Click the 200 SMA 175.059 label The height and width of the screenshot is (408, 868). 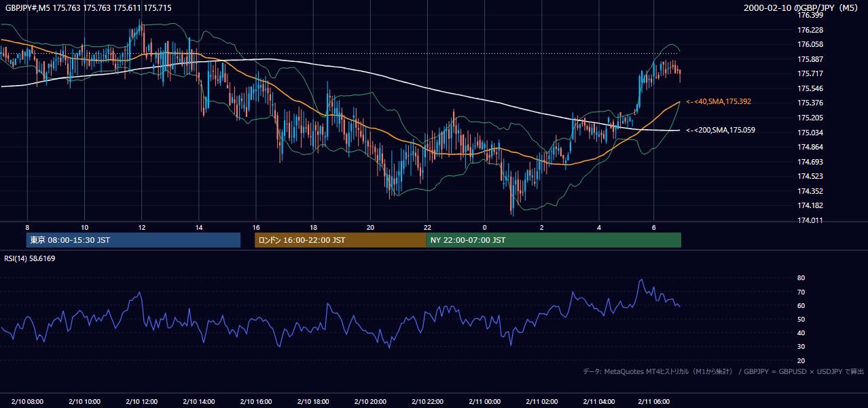coord(721,130)
